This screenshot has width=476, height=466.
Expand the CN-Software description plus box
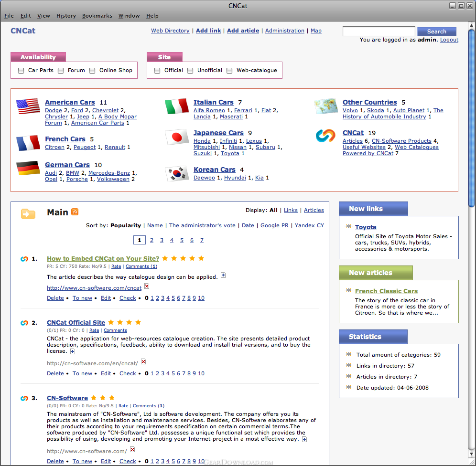coord(304,439)
